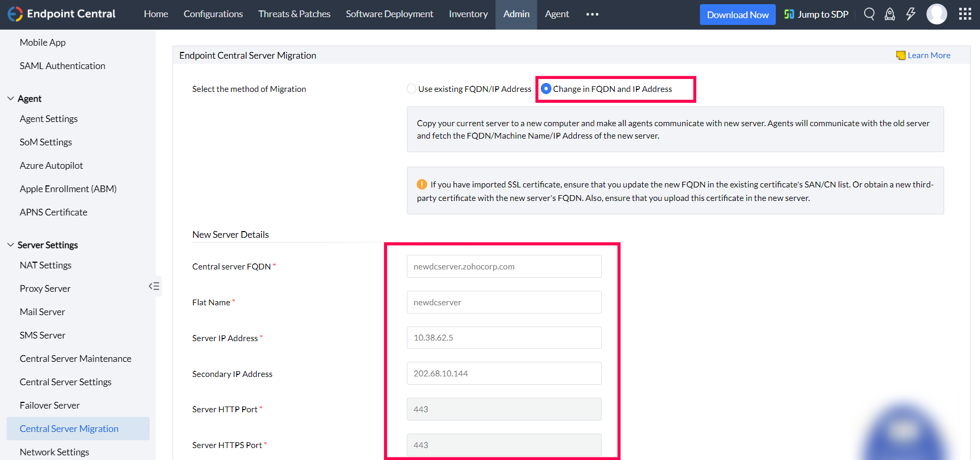The image size is (980, 460).
Task: Open the user profile avatar
Action: click(937, 14)
